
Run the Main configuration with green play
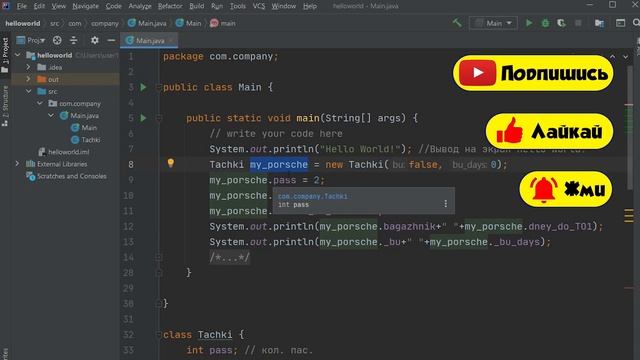pyautogui.click(x=529, y=23)
